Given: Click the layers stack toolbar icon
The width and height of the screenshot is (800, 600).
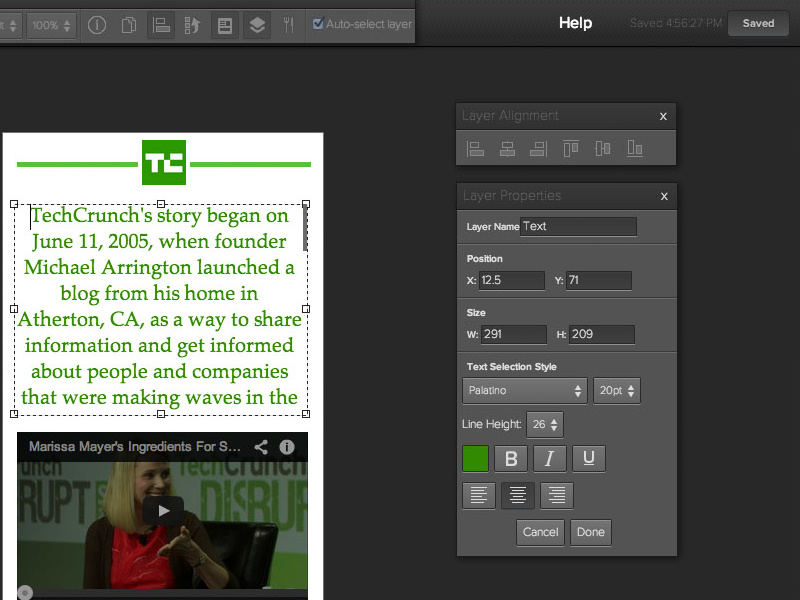Looking at the screenshot, I should coord(257,25).
